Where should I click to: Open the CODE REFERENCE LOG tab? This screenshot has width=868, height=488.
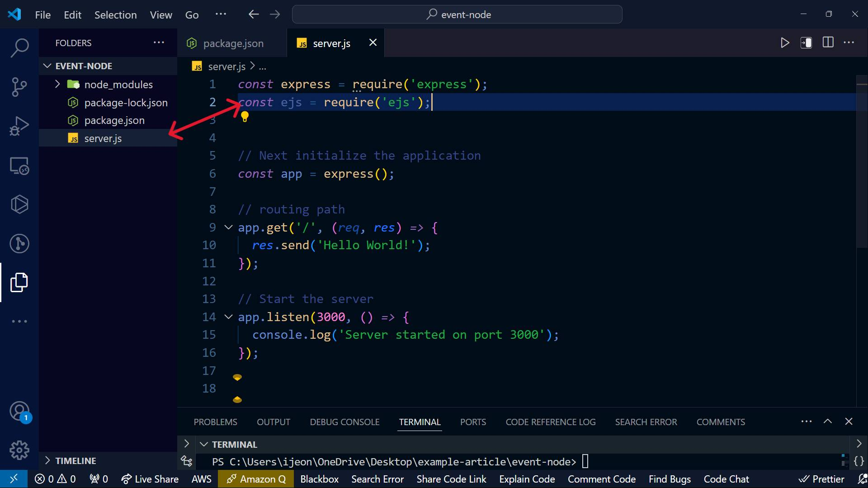(x=550, y=422)
